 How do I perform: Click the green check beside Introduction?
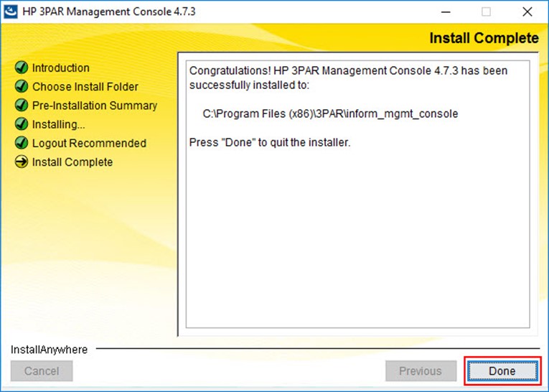tap(22, 67)
